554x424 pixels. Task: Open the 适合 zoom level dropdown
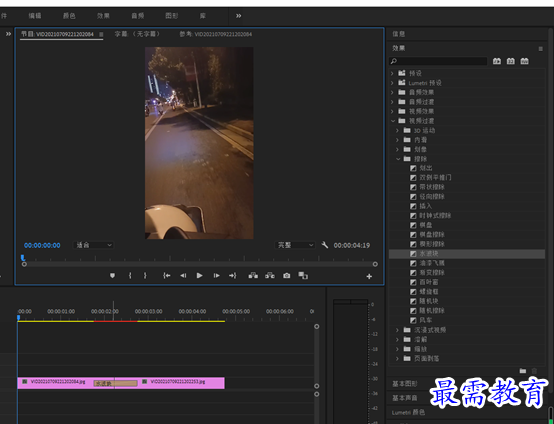coord(94,245)
